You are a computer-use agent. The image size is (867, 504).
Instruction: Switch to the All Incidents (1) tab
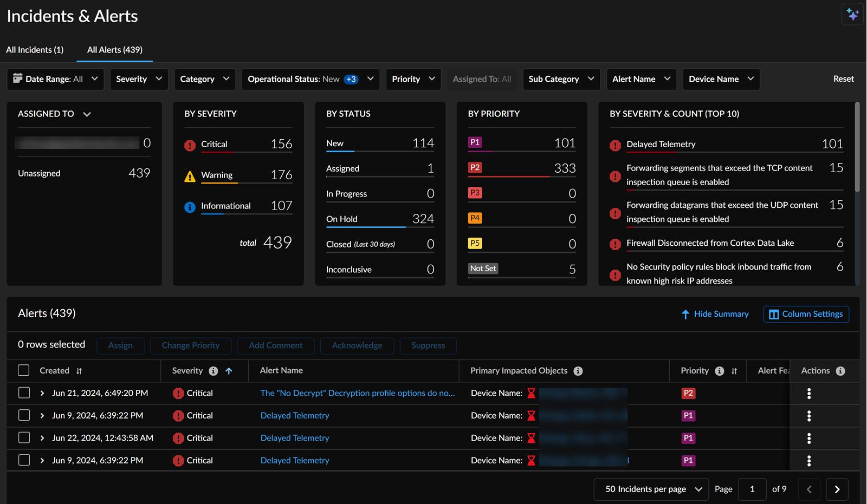click(x=35, y=50)
